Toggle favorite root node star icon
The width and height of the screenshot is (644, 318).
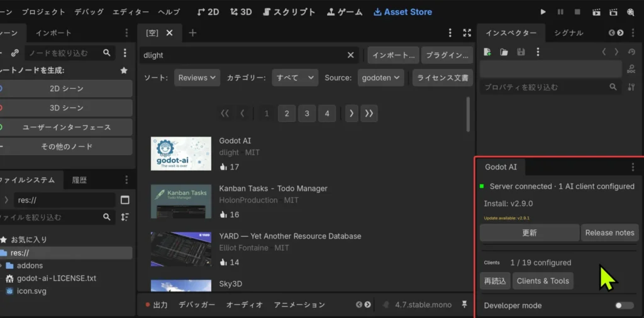(124, 71)
